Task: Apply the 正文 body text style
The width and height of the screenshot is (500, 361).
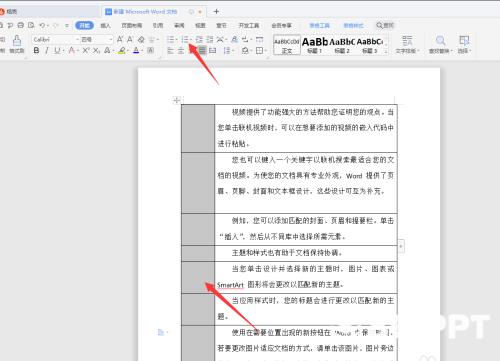Action: pos(287,45)
